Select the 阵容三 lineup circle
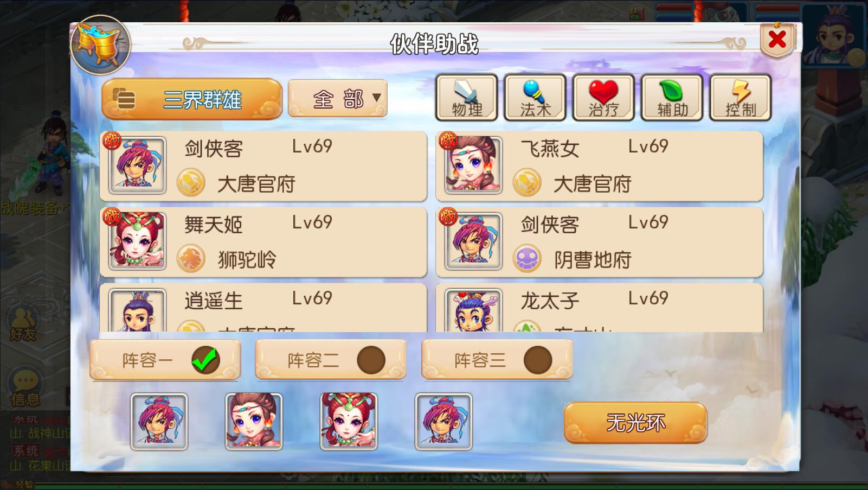 point(537,360)
